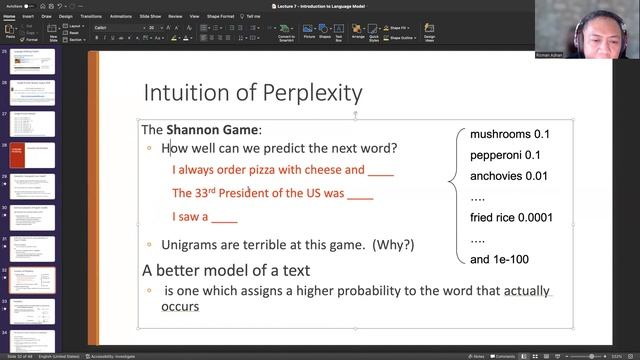Screen dimensions: 640x360
Task: Click the Increase Font Size icon
Action: (168, 28)
